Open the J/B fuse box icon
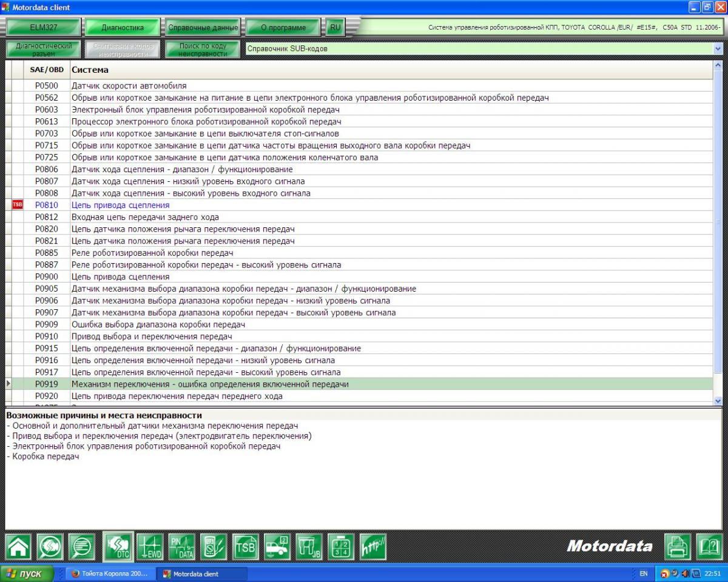 309,546
